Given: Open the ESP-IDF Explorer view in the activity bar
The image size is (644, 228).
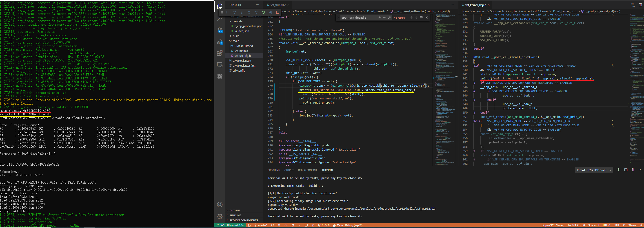Looking at the screenshot, I should pyautogui.click(x=220, y=76).
